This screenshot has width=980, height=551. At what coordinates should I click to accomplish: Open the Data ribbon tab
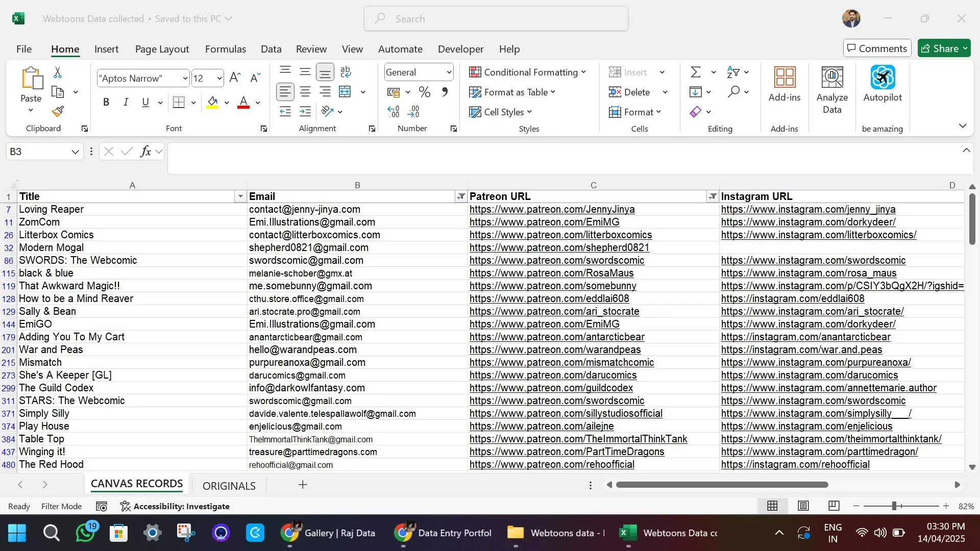click(271, 49)
